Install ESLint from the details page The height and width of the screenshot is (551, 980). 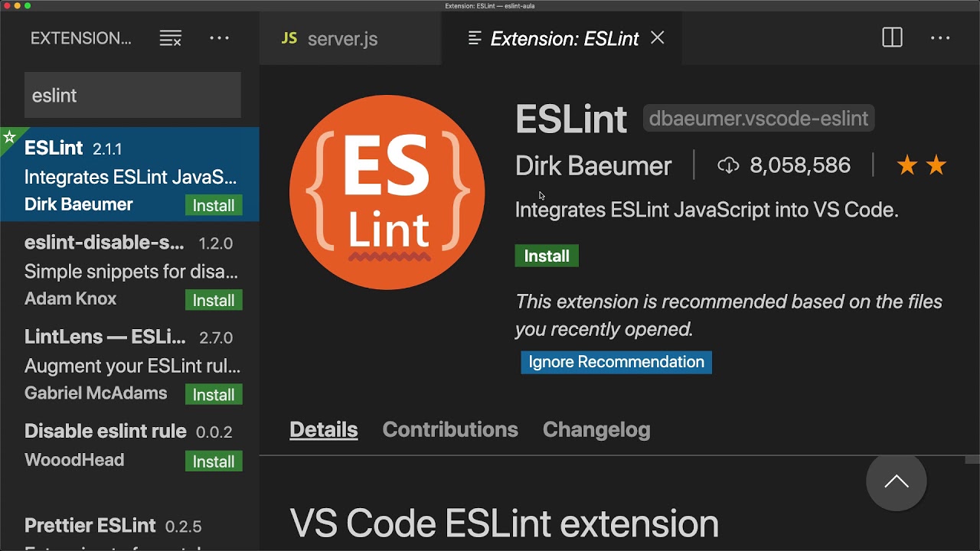[547, 256]
